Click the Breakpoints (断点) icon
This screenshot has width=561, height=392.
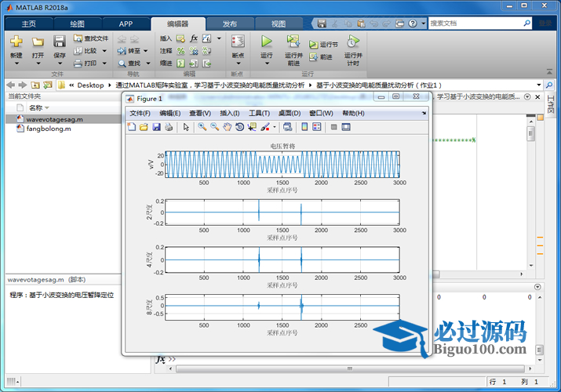238,42
